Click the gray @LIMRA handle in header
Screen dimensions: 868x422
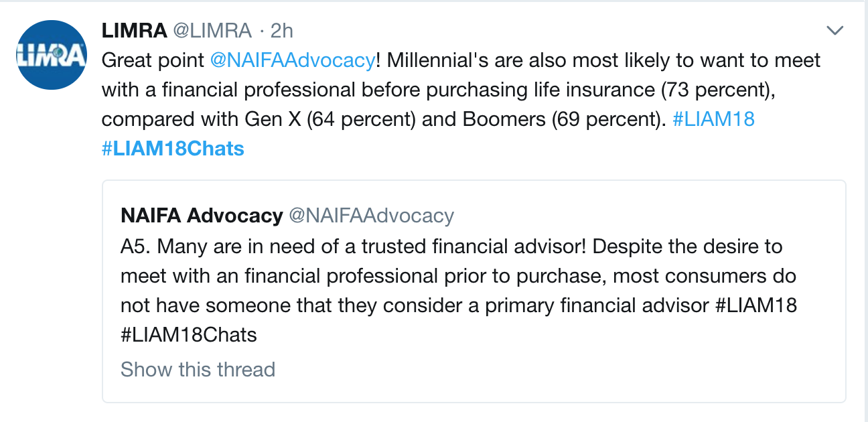coord(212,30)
